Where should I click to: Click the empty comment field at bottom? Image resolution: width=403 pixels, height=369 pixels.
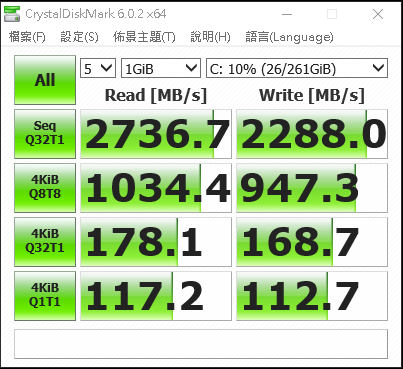201,344
